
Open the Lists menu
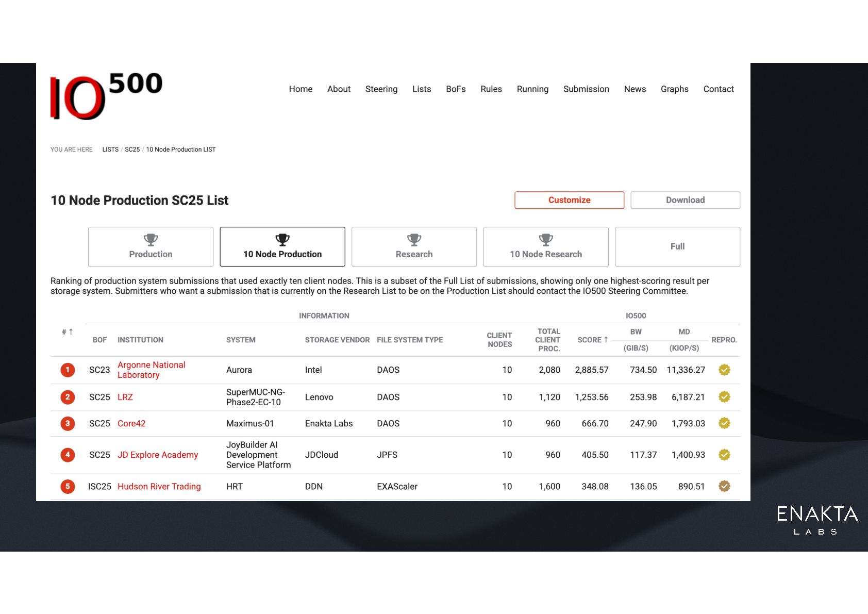pos(422,89)
